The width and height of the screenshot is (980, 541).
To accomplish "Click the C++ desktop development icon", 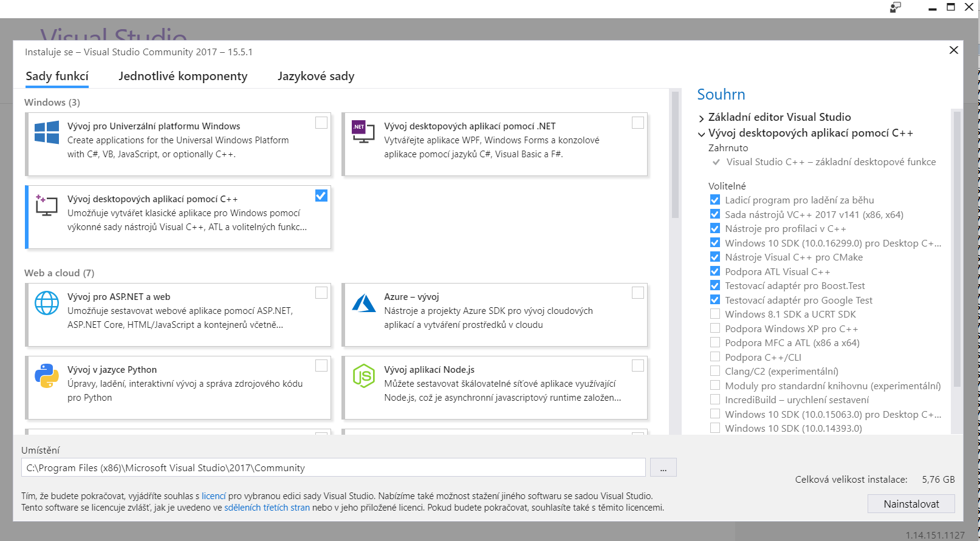I will click(47, 205).
